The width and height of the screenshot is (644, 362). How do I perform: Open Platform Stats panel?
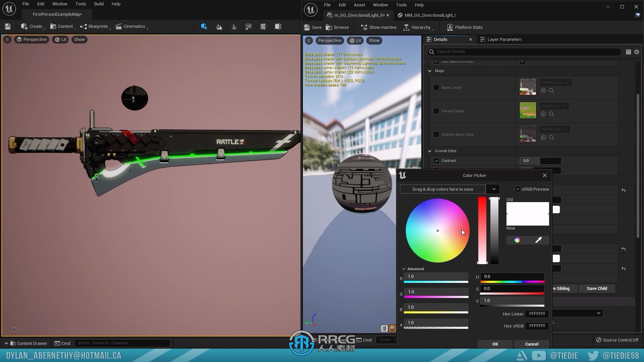465,27
